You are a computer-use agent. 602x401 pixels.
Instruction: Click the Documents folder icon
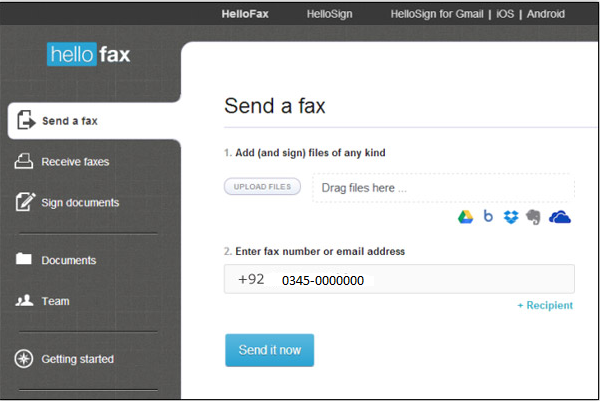[24, 259]
